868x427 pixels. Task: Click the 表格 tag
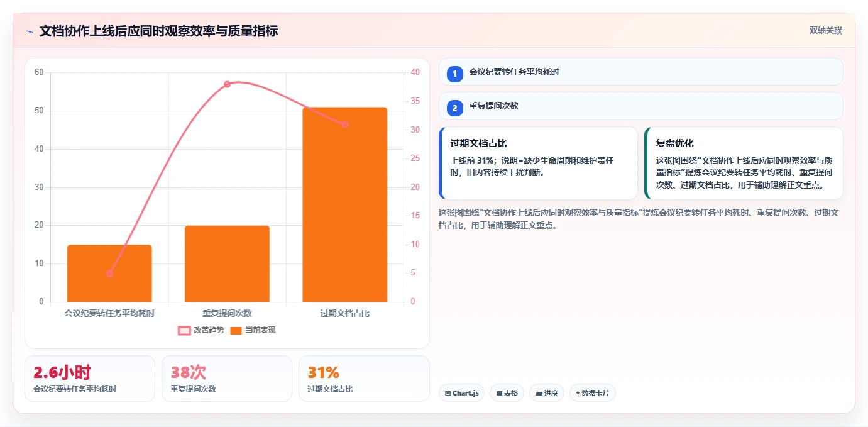(507, 393)
